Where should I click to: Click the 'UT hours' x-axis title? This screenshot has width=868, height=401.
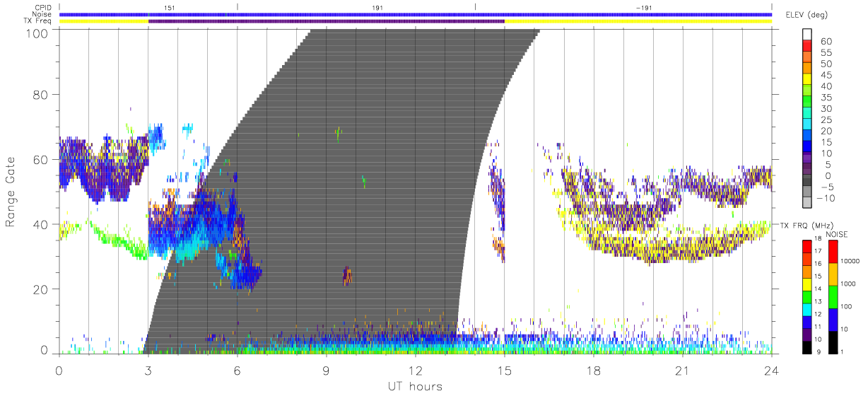pyautogui.click(x=414, y=386)
